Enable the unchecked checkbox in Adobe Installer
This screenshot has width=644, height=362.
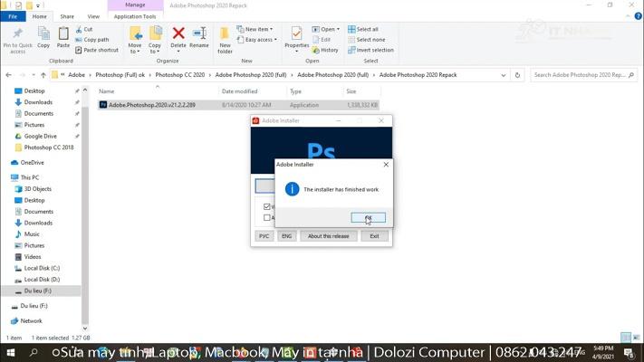point(267,217)
